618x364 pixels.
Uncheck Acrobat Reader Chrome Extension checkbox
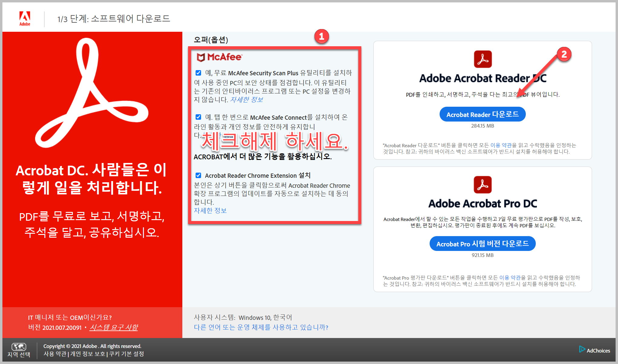point(198,175)
